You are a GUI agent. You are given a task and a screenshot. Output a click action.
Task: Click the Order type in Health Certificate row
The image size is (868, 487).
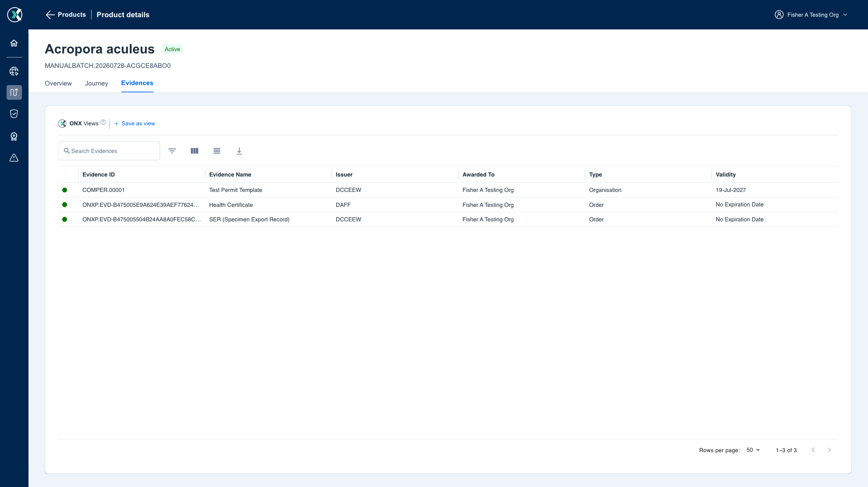point(596,205)
